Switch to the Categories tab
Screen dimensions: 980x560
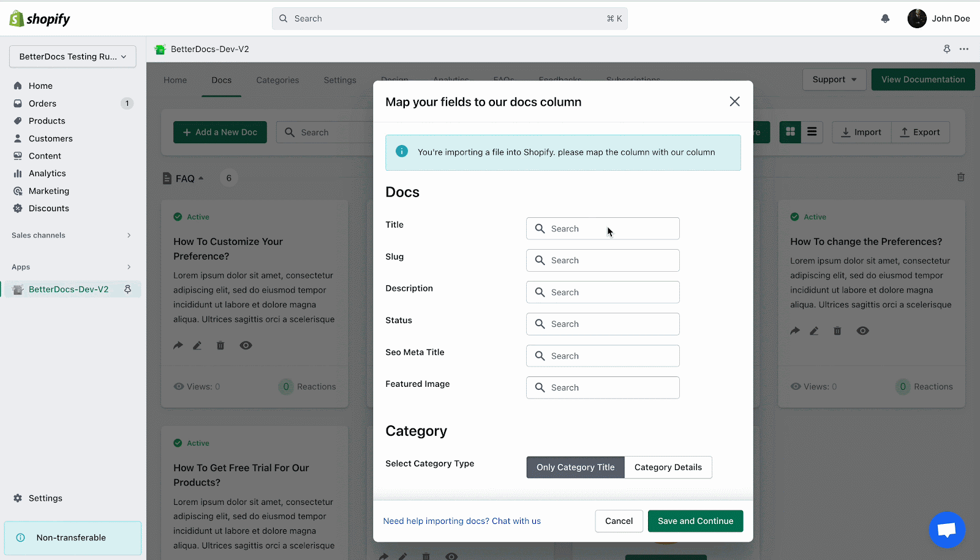click(277, 80)
